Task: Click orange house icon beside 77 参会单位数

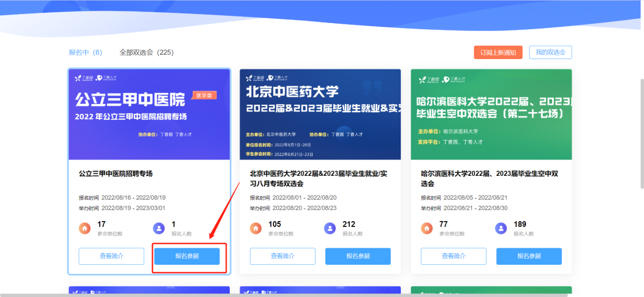Action: click(x=427, y=228)
